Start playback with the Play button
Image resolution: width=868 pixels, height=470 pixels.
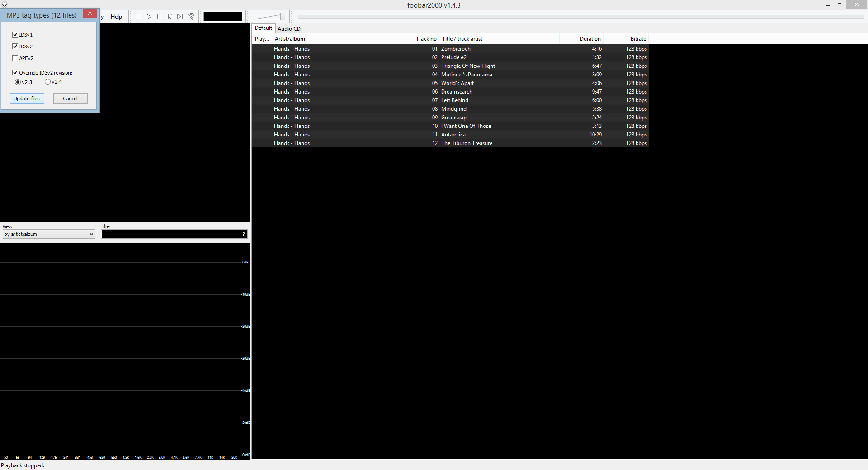click(x=149, y=17)
